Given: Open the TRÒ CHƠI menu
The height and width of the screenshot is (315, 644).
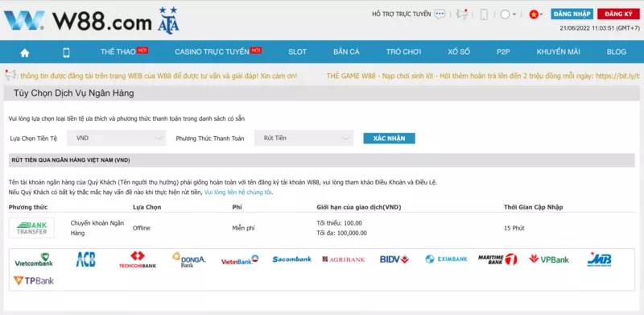Looking at the screenshot, I should tap(403, 52).
